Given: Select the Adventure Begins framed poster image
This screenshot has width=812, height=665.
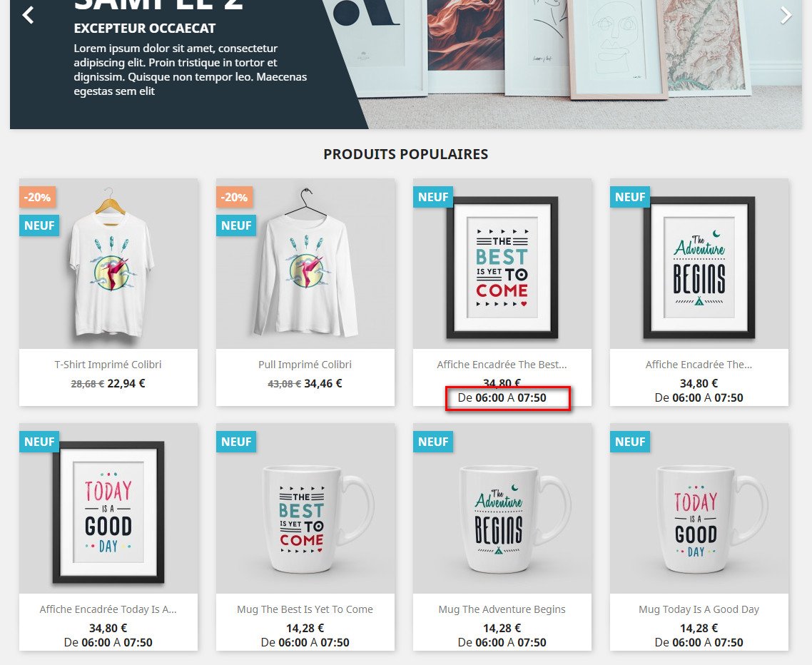Looking at the screenshot, I should (699, 263).
